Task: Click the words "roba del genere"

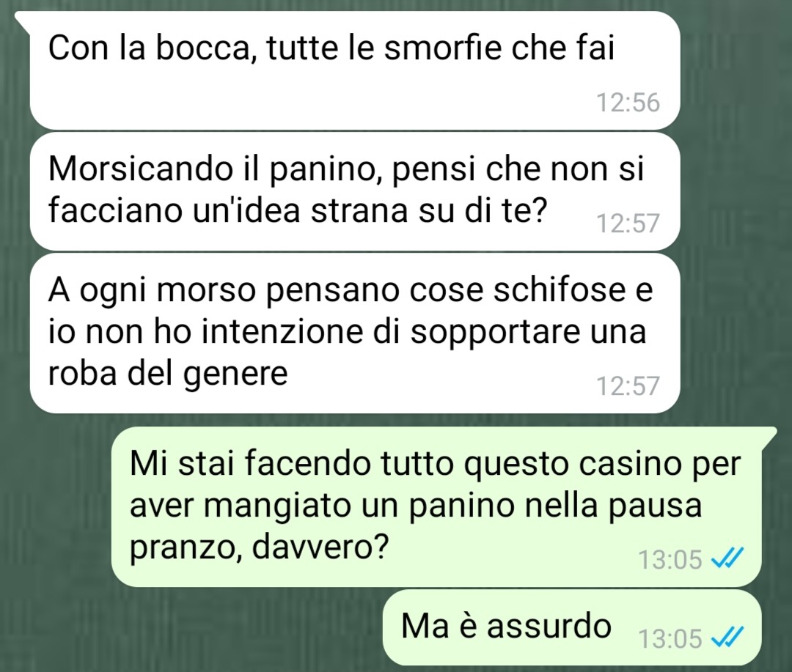Action: pyautogui.click(x=168, y=374)
